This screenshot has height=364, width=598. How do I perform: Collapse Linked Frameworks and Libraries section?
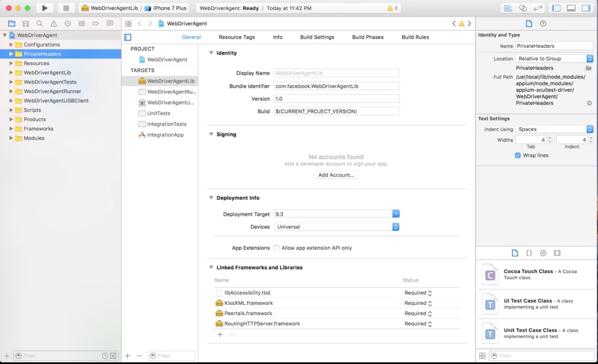(211, 267)
